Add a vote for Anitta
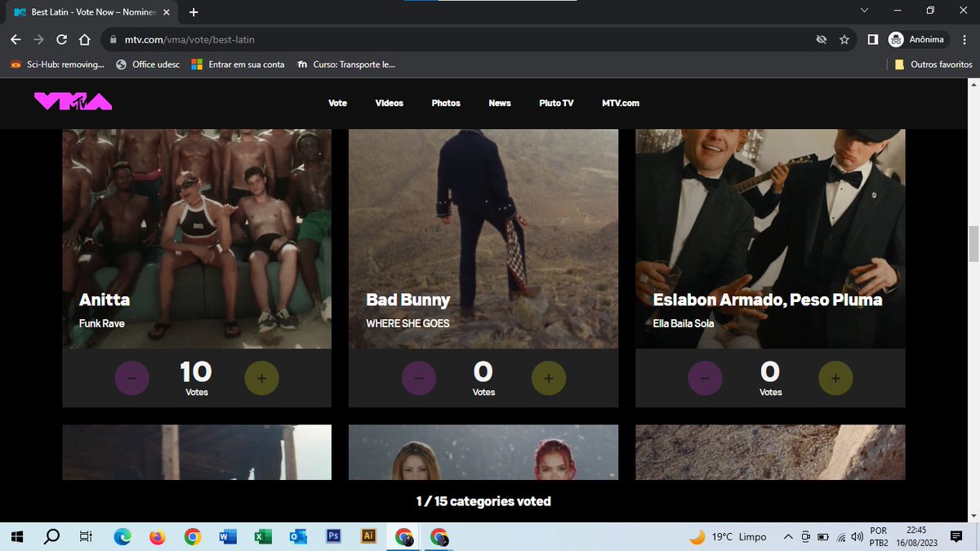980x551 pixels. coord(262,378)
